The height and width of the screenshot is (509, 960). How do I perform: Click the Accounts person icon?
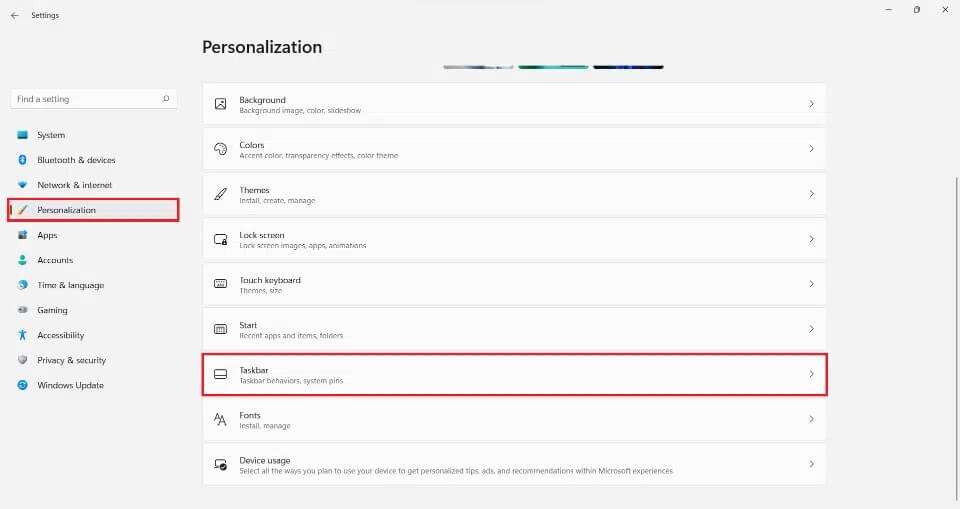[23, 260]
